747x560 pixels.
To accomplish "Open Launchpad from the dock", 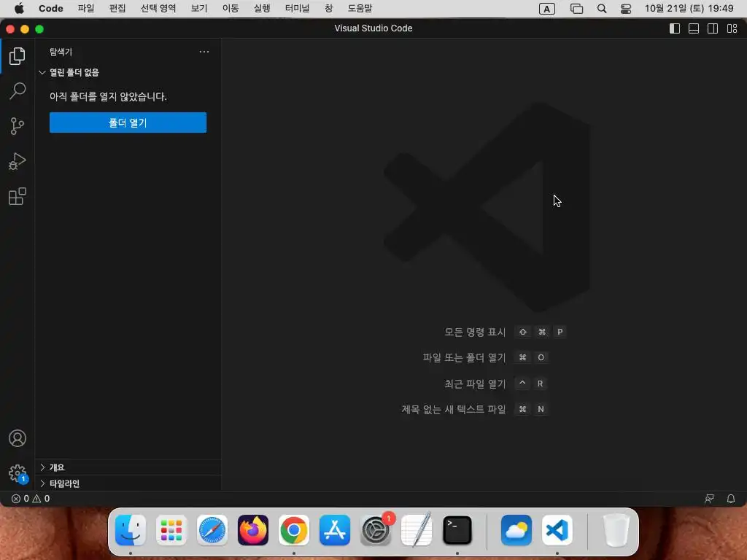I will pyautogui.click(x=171, y=530).
